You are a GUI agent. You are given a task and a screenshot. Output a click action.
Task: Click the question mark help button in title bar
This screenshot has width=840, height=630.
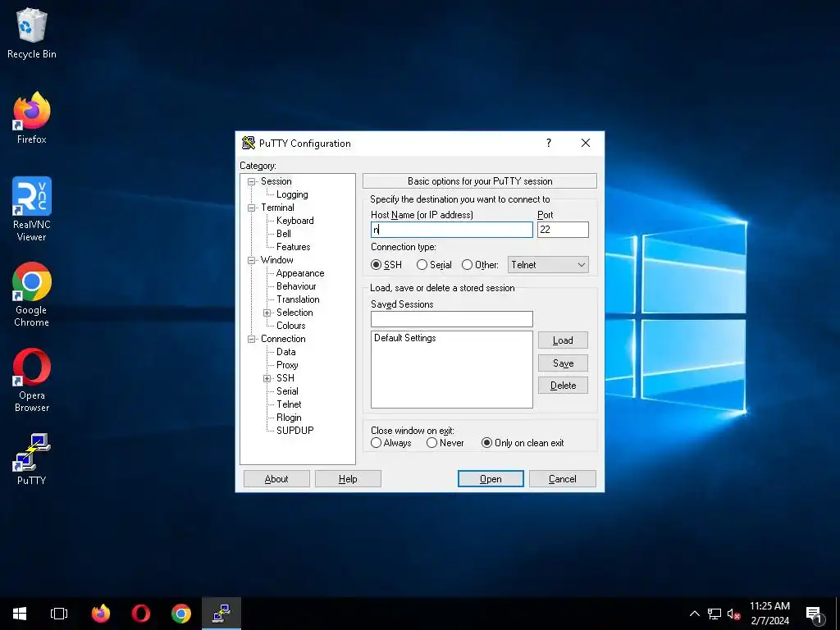tap(549, 143)
